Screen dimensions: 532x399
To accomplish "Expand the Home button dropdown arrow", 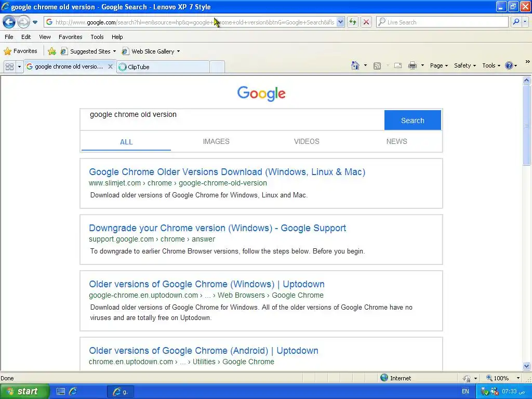I will coord(365,65).
